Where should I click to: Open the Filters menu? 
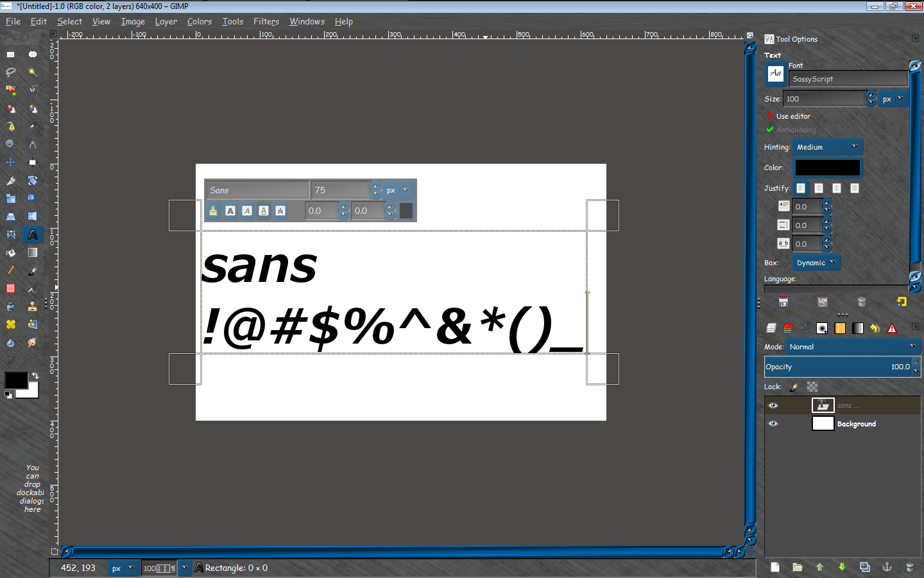(x=266, y=21)
